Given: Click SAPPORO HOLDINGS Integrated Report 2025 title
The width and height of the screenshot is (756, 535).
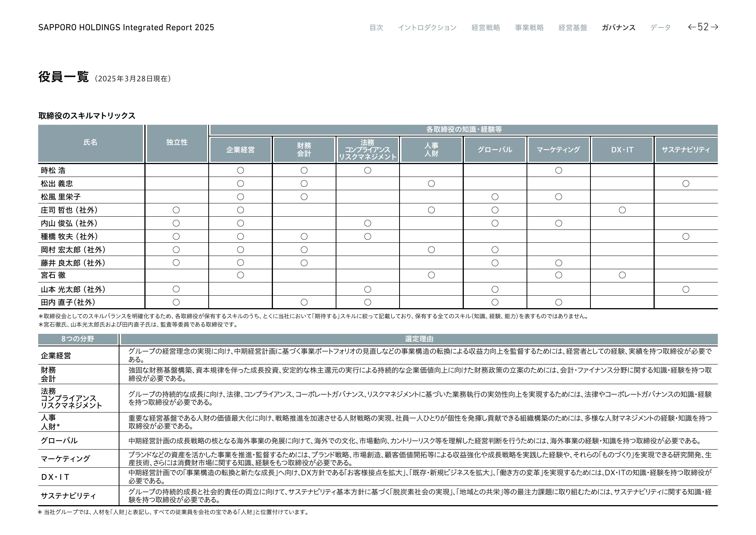Looking at the screenshot, I should click(x=126, y=28).
